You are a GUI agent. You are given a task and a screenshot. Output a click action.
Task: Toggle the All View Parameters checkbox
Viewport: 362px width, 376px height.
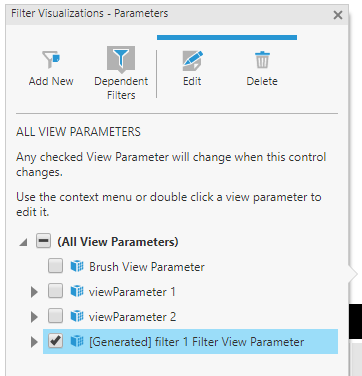(44, 241)
